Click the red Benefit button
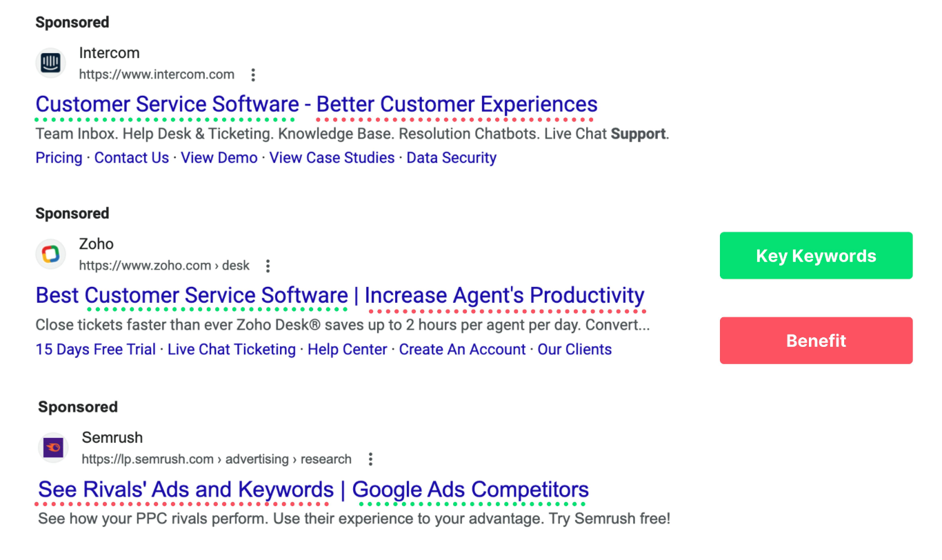 click(x=816, y=341)
